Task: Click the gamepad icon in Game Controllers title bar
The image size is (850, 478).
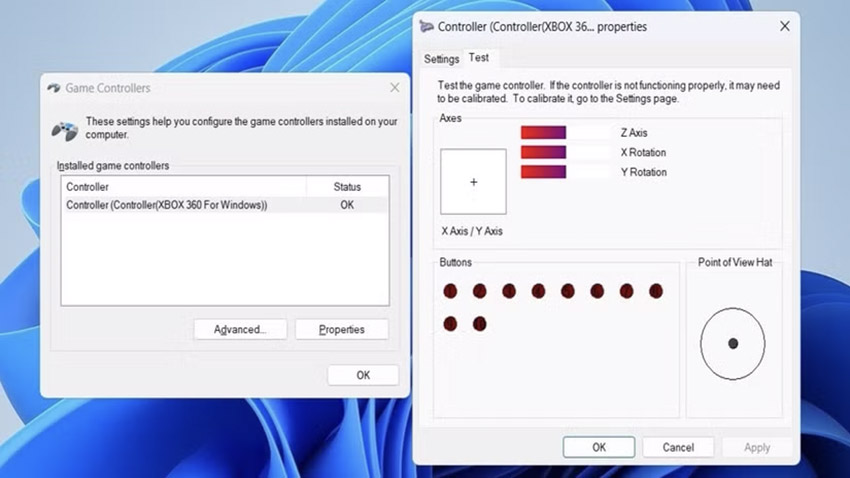Action: [54, 88]
